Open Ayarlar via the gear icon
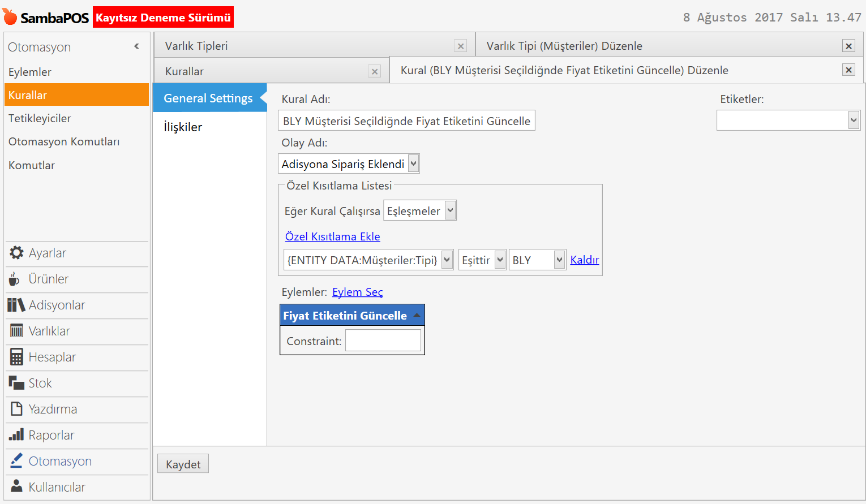This screenshot has height=504, width=866. click(x=16, y=253)
